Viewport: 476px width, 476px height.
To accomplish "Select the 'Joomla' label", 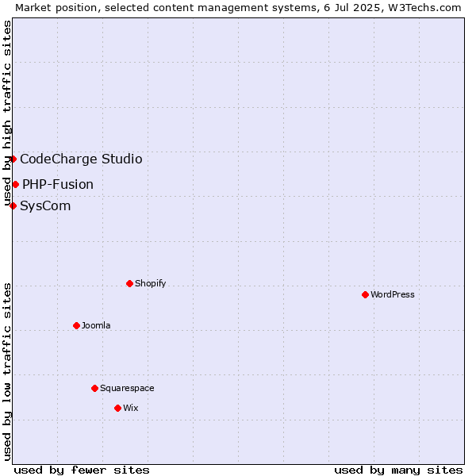I will point(96,325).
